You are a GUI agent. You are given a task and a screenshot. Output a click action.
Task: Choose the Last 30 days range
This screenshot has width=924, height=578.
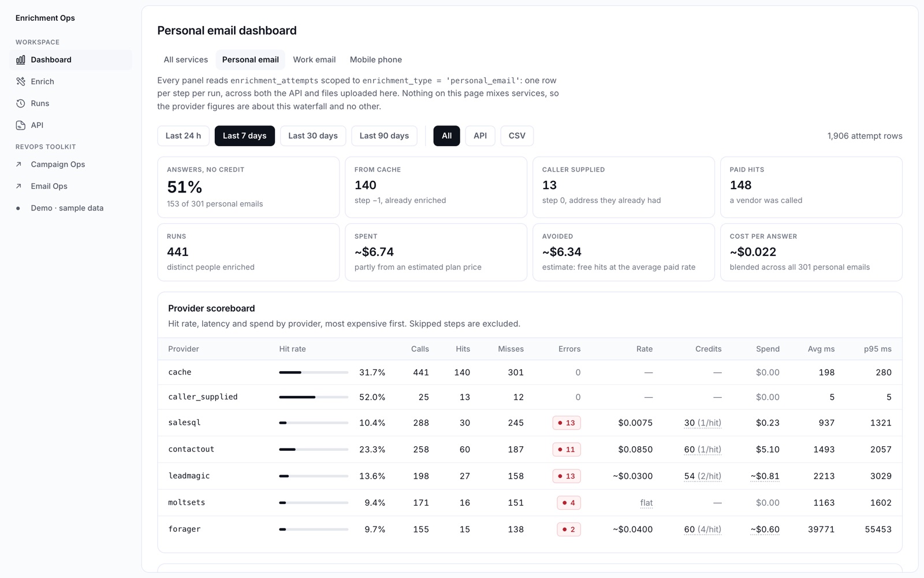click(x=313, y=136)
